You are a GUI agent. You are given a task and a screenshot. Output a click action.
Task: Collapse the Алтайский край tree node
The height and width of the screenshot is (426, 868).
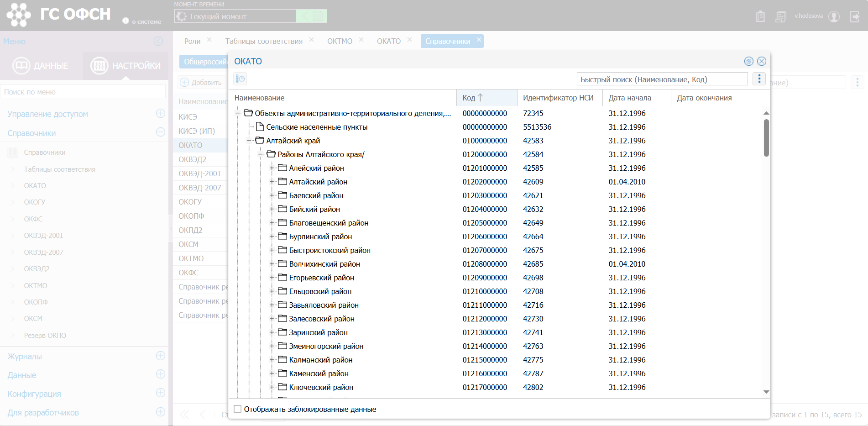[x=249, y=141]
